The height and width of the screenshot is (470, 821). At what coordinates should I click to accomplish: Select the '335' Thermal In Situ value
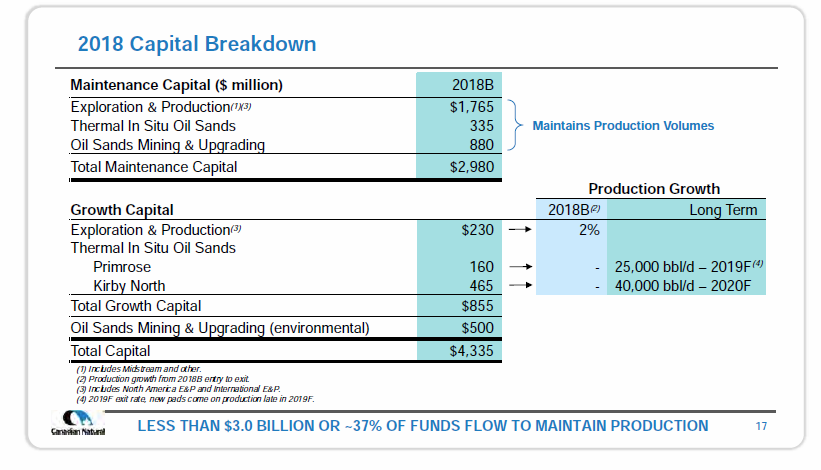[x=481, y=126]
